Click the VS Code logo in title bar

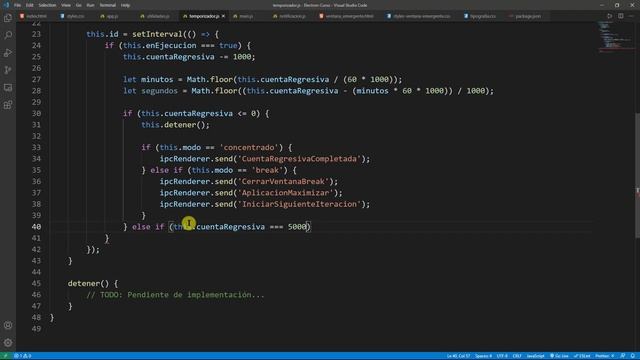click(6, 5)
